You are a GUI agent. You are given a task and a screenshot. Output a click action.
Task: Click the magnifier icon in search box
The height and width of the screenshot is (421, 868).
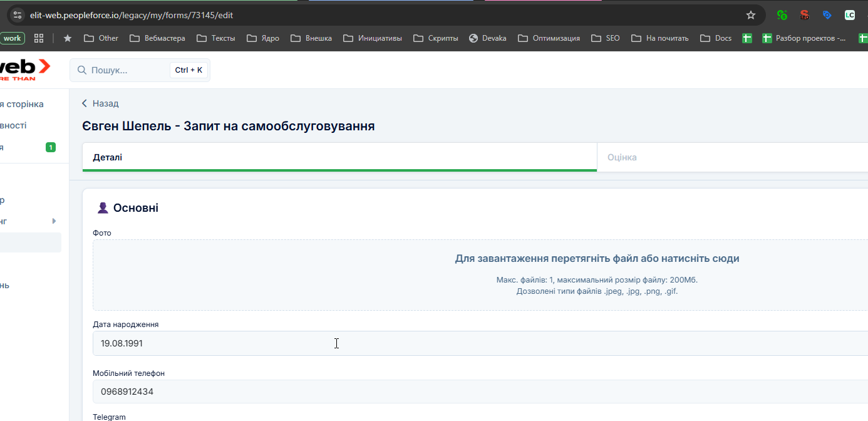click(x=81, y=70)
